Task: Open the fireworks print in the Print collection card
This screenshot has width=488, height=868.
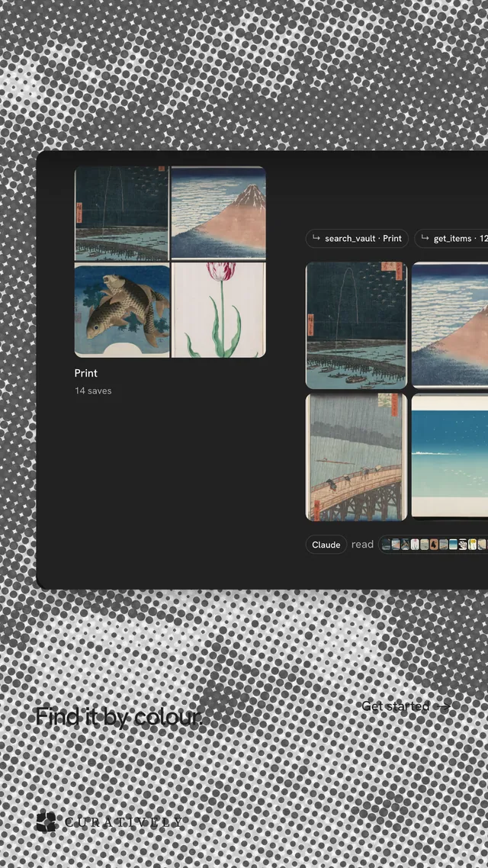Action: point(122,213)
